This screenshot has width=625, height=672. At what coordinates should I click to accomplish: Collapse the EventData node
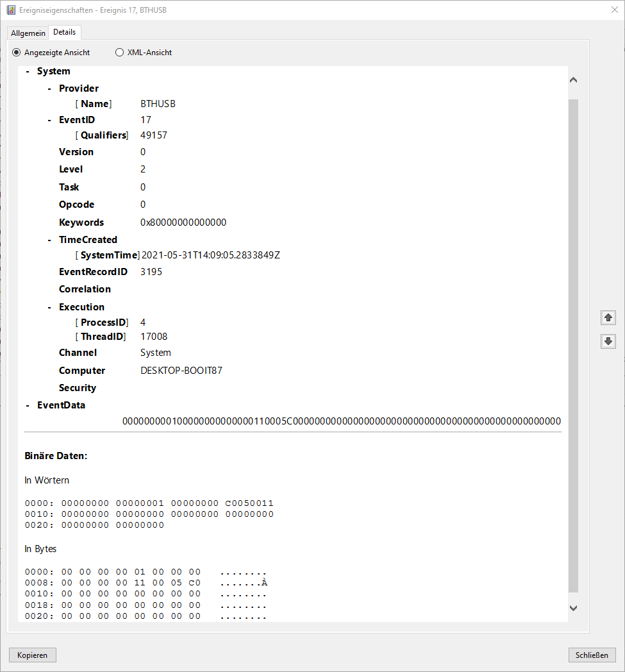click(x=28, y=405)
